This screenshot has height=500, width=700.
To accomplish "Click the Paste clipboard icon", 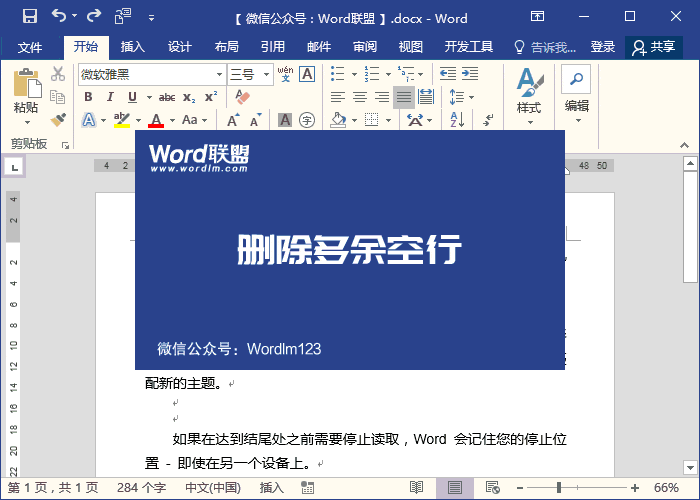I will tap(27, 83).
